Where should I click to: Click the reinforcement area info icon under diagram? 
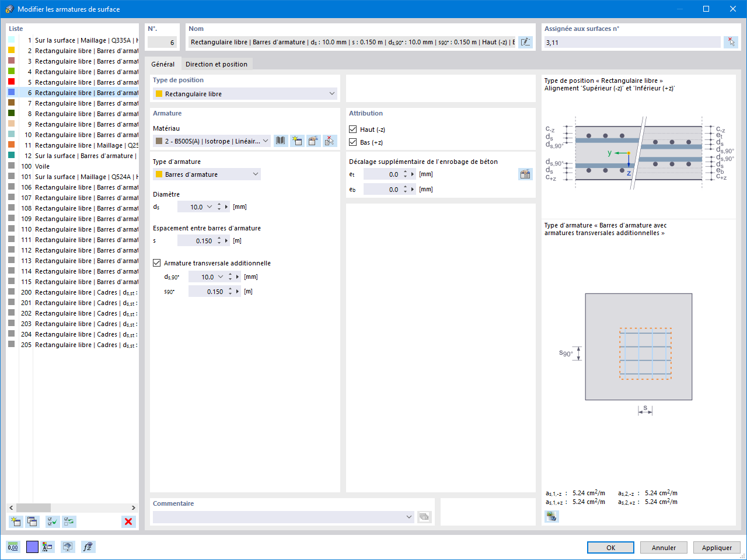point(551,516)
